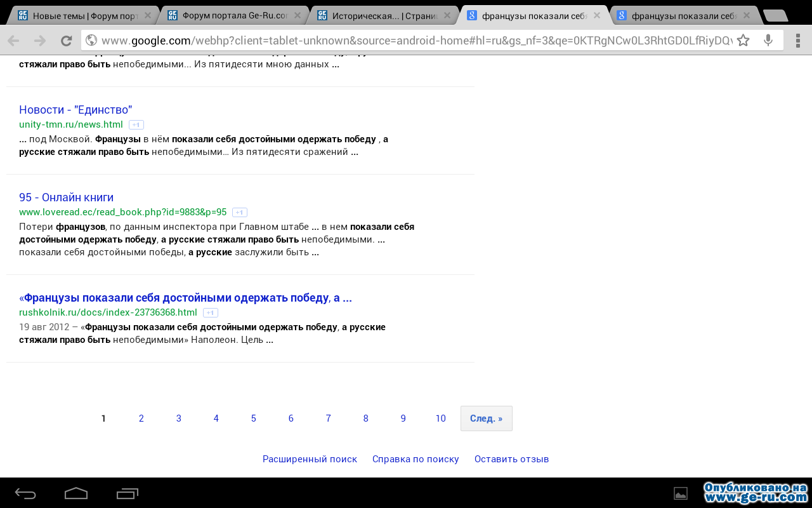This screenshot has width=812, height=508.
Task: Open 'Расширенный поиск' advanced search
Action: 310,459
